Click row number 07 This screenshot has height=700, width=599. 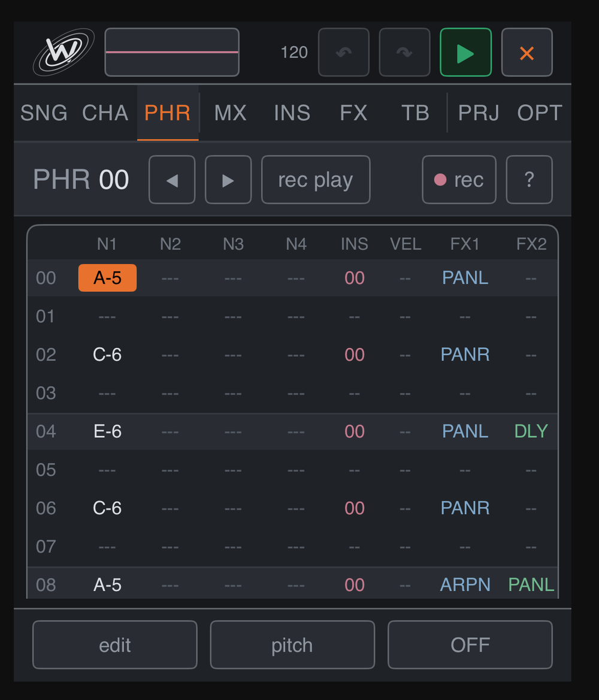point(46,547)
